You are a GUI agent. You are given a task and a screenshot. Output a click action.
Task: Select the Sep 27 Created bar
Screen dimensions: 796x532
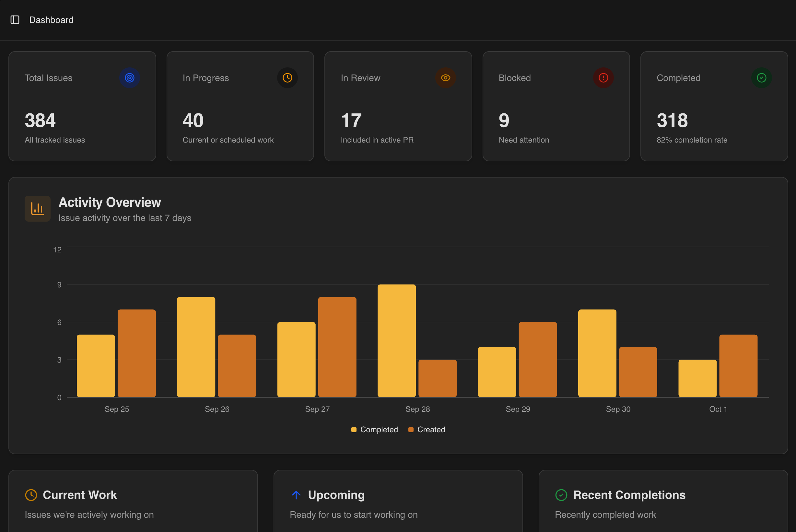click(337, 347)
